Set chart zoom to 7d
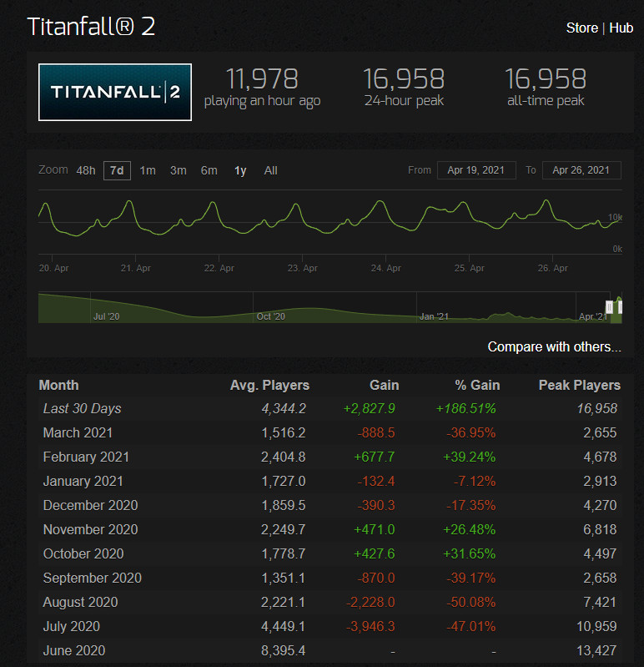 pyautogui.click(x=117, y=170)
